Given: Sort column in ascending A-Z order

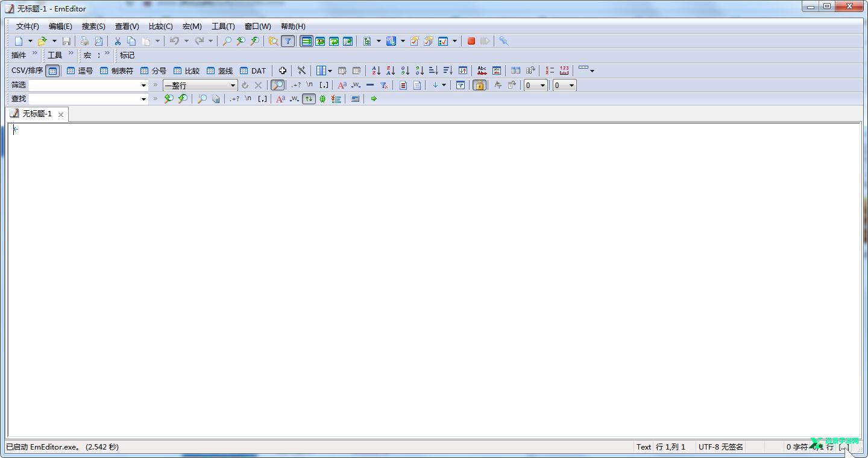Looking at the screenshot, I should coord(376,70).
